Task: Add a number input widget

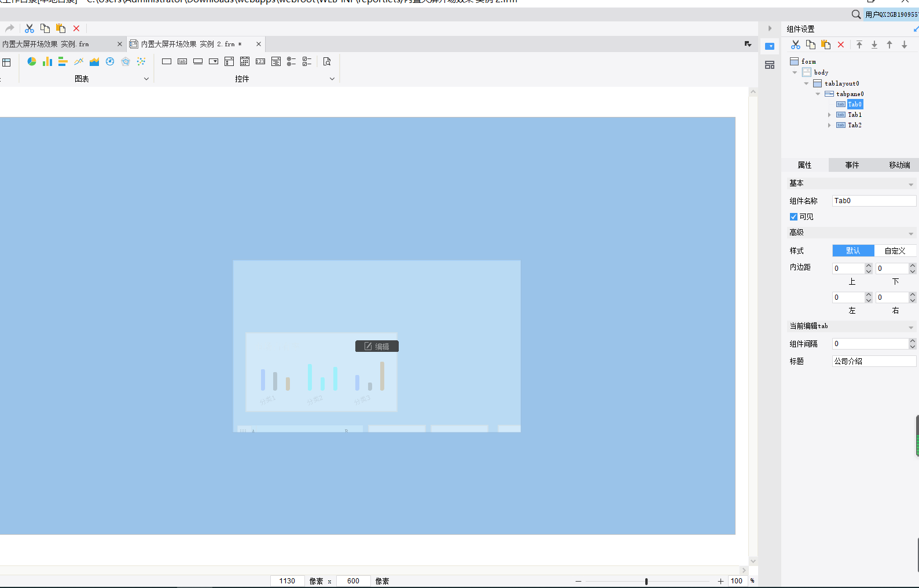Action: click(x=260, y=61)
